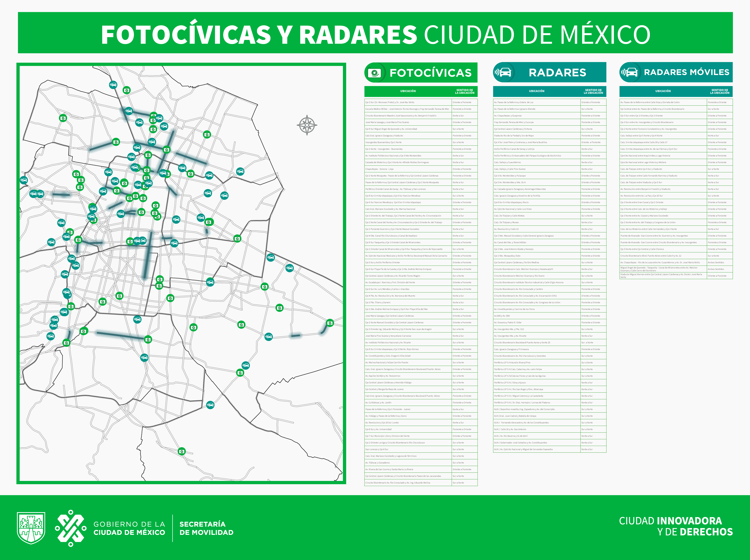Screen dimensions: 750x560
Task: Select row Escuela Médico Militar - José Antonio Torres Xocongo
Action: pos(421,109)
